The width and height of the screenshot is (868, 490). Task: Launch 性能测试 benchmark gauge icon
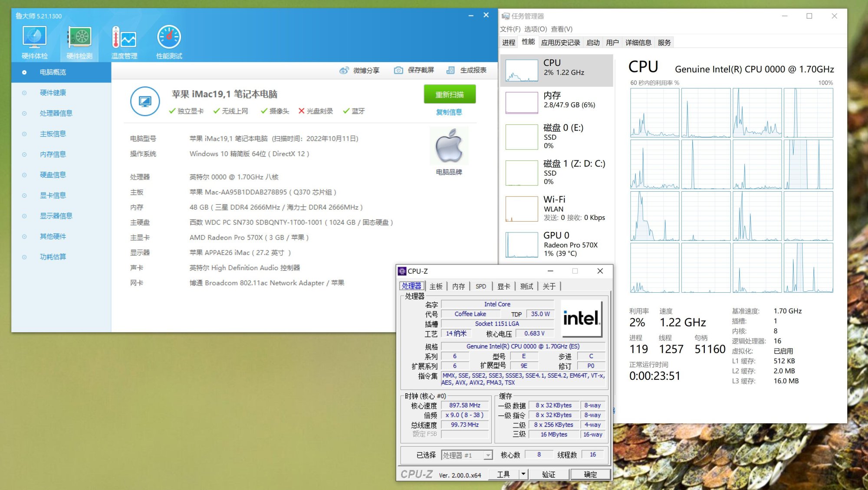coord(169,38)
